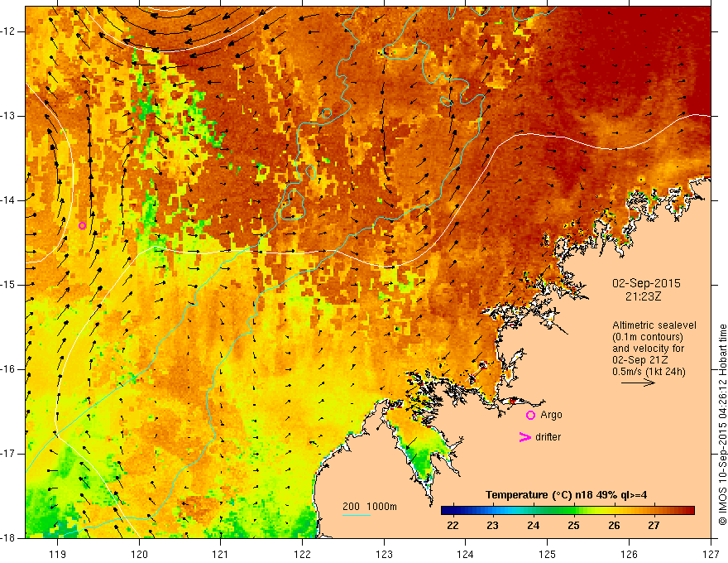
Task: Click the latitude label -15
Action: coord(8,285)
